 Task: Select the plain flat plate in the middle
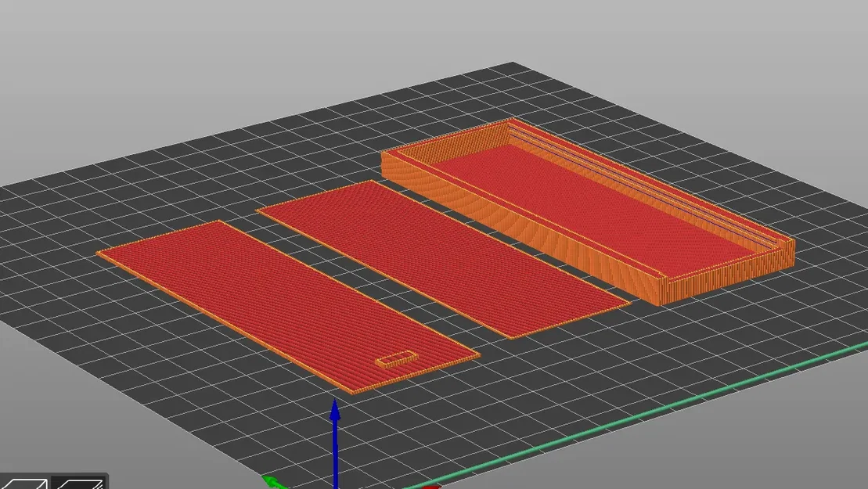pos(443,258)
